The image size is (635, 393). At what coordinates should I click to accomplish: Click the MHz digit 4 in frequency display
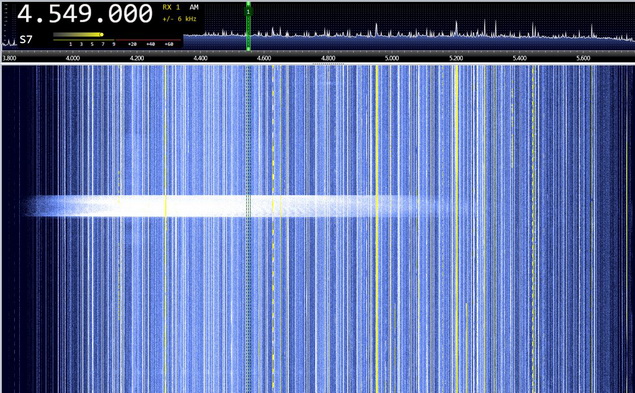tap(24, 14)
